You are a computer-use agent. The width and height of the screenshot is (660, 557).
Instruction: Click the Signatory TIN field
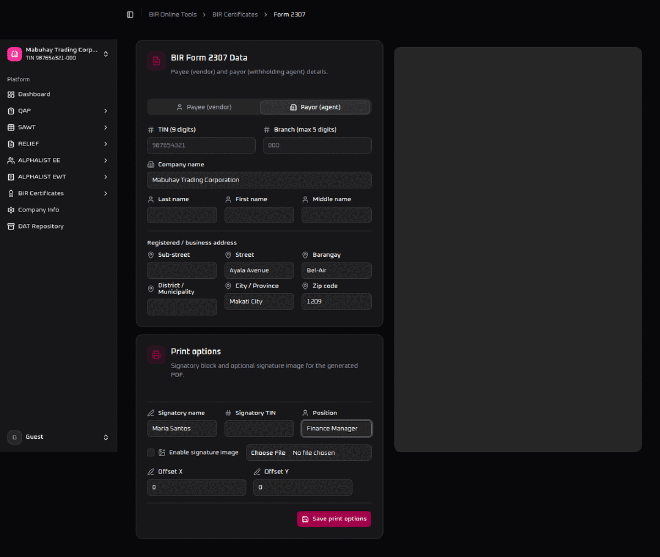[259, 429]
